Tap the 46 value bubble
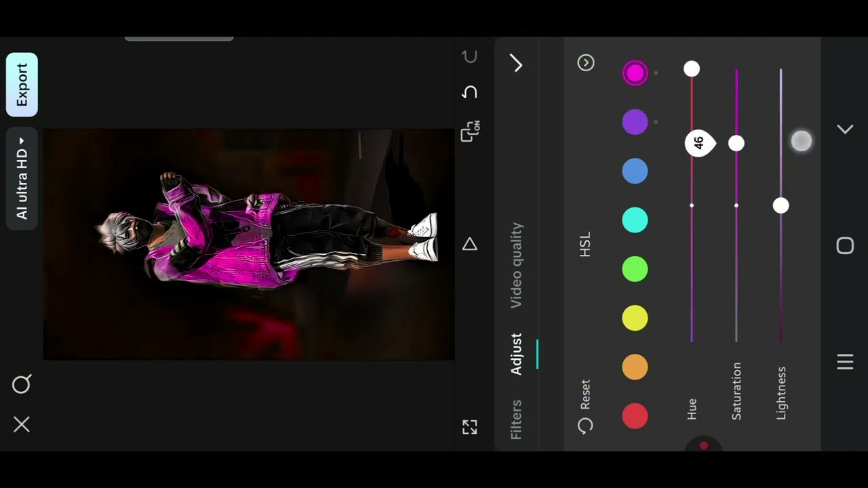868x488 pixels. (700, 144)
